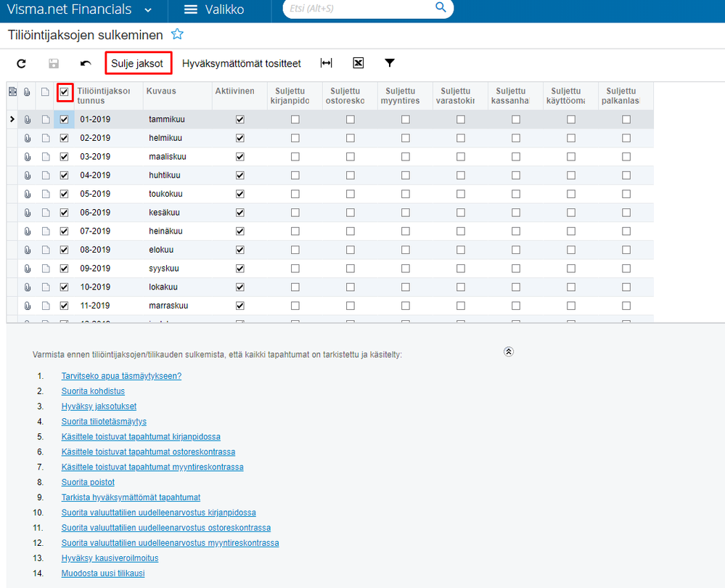Open notes icon for row 06-2019
Screen dimensions: 725x588
(45, 213)
